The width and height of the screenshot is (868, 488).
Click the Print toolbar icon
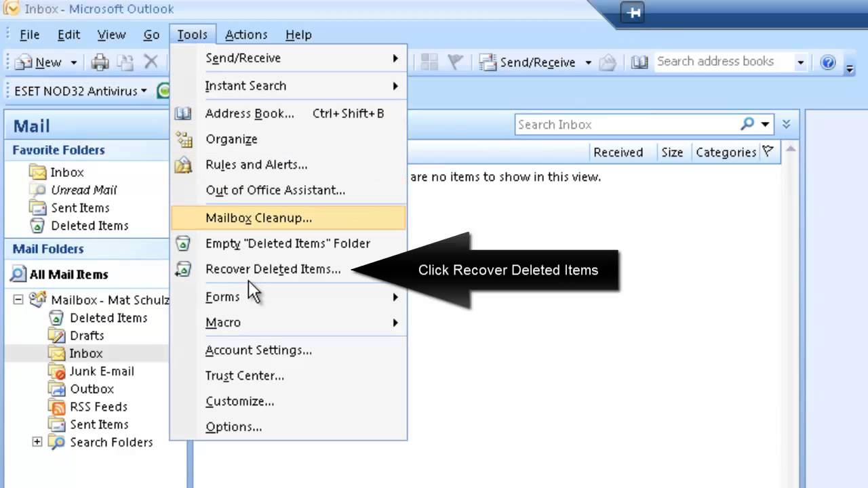coord(100,62)
